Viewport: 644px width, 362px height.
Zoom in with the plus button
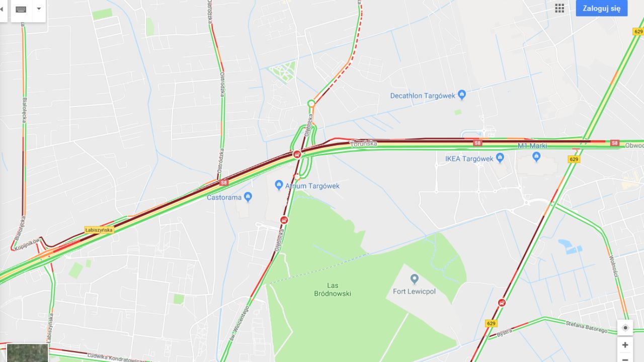pyautogui.click(x=625, y=345)
